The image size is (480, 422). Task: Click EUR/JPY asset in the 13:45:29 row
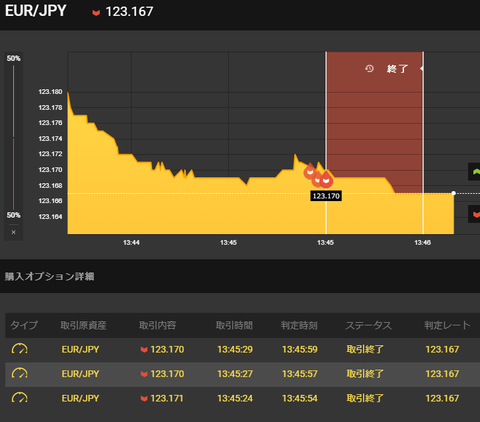pos(80,349)
